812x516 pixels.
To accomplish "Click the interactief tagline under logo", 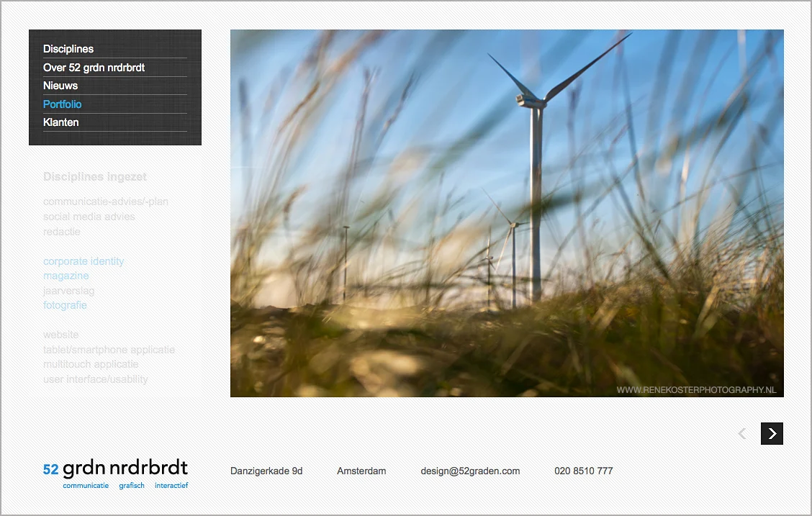I will (x=171, y=486).
